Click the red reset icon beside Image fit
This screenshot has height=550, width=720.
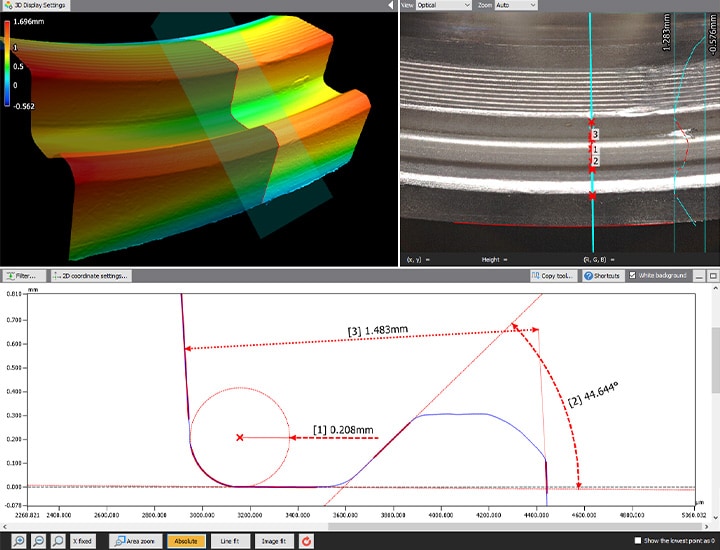coord(306,541)
